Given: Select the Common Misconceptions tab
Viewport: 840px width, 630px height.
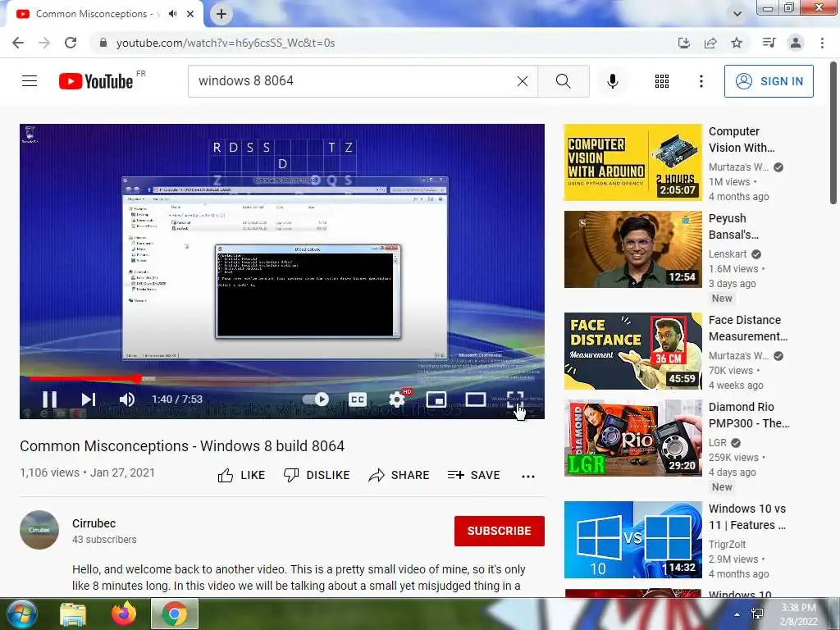Looking at the screenshot, I should pyautogui.click(x=104, y=14).
